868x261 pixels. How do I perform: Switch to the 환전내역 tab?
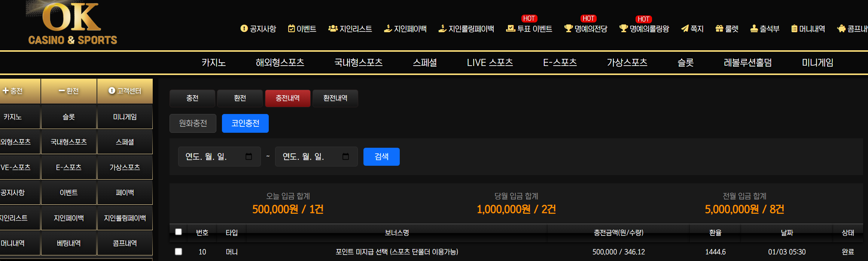point(335,98)
